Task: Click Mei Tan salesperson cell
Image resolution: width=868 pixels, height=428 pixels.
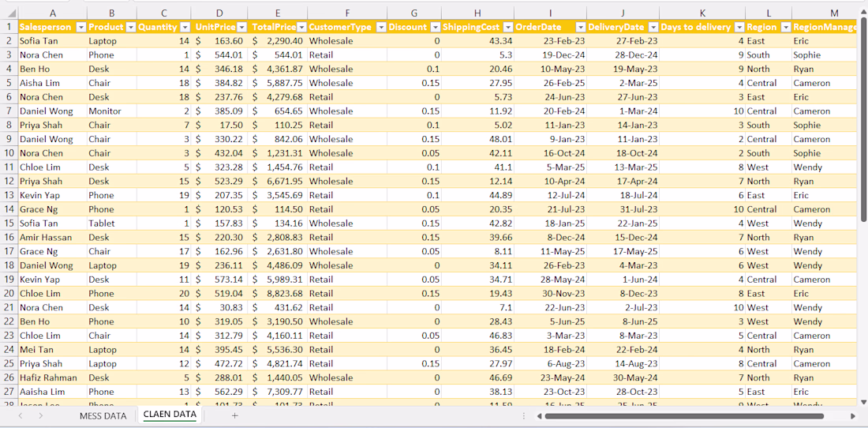Action: [52, 349]
